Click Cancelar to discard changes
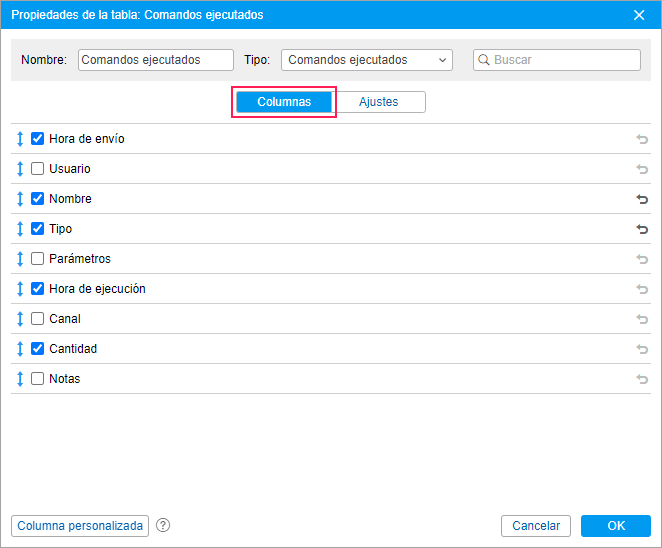 (536, 526)
